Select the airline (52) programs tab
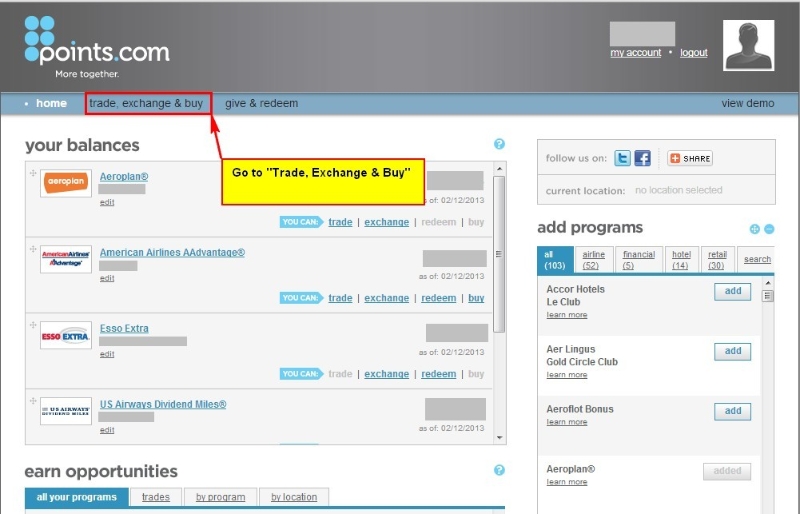 pos(591,260)
